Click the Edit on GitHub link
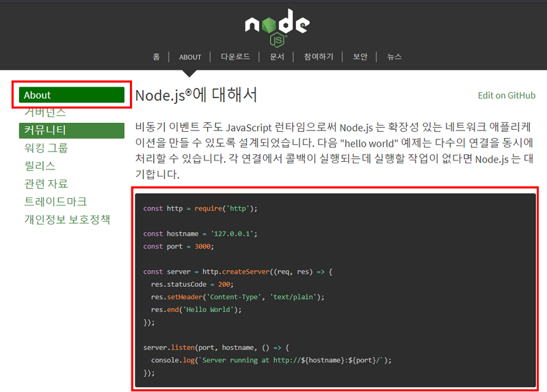Viewport: 547px width, 392px height. [507, 96]
